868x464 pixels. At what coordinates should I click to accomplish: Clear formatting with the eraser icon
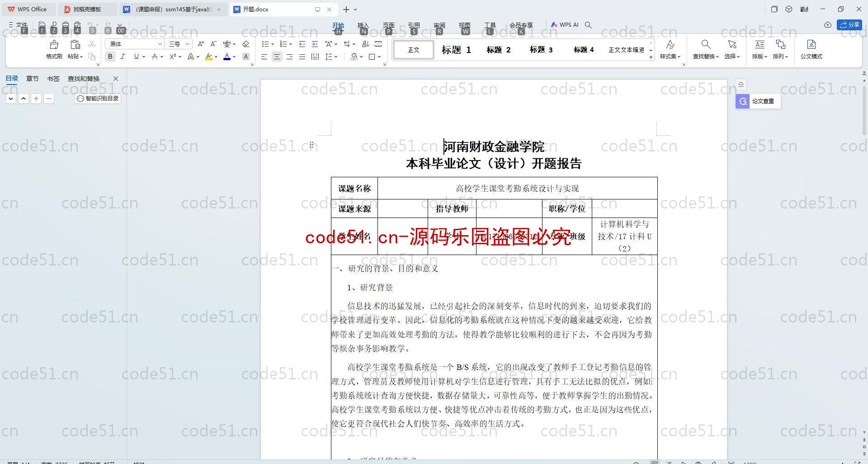pyautogui.click(x=246, y=44)
